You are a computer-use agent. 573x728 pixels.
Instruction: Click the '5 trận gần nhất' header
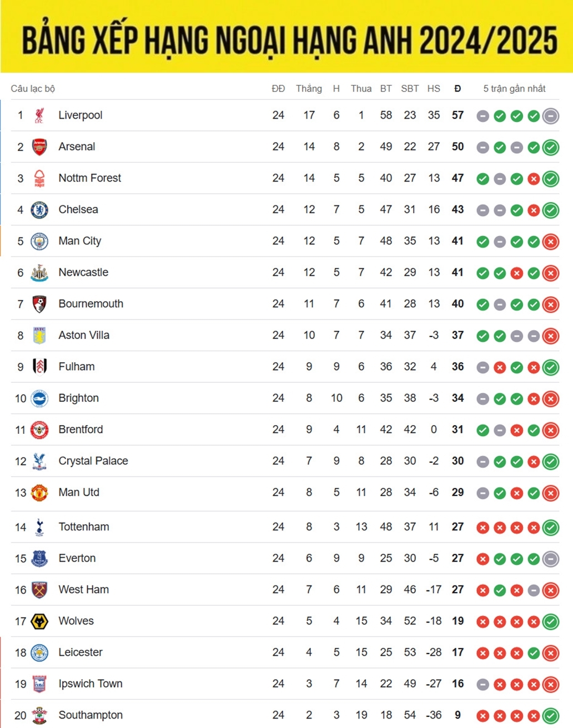[514, 89]
